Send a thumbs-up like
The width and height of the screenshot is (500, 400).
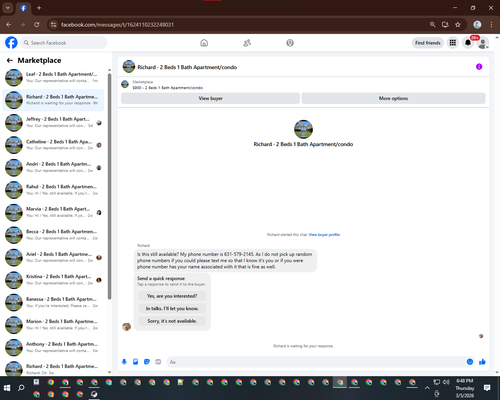pos(482,362)
